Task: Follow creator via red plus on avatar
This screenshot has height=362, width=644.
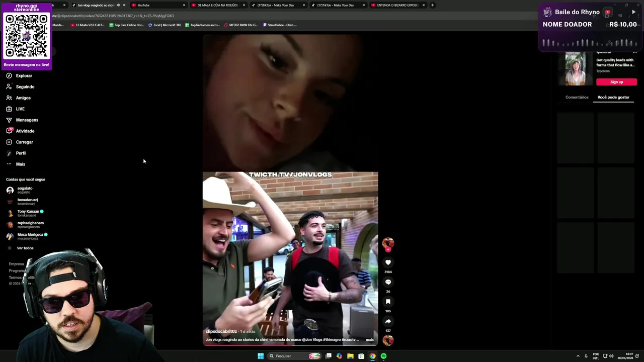Action: pyautogui.click(x=388, y=249)
